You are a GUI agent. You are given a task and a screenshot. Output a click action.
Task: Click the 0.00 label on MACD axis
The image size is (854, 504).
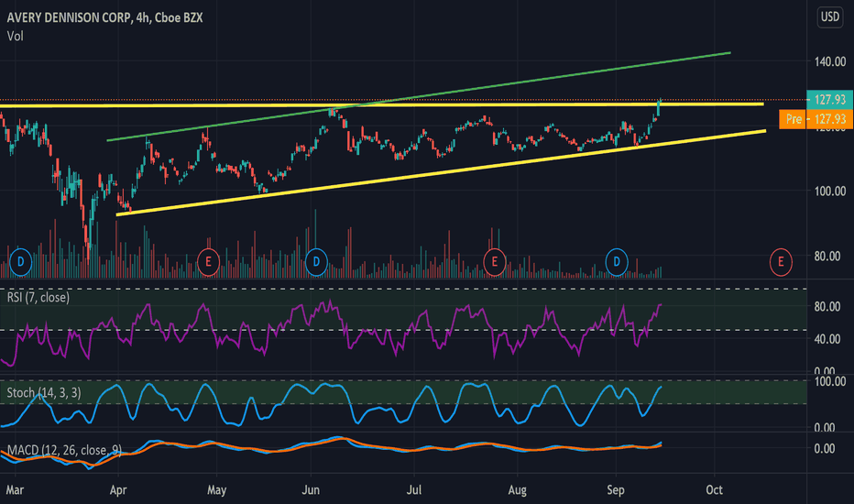point(824,448)
